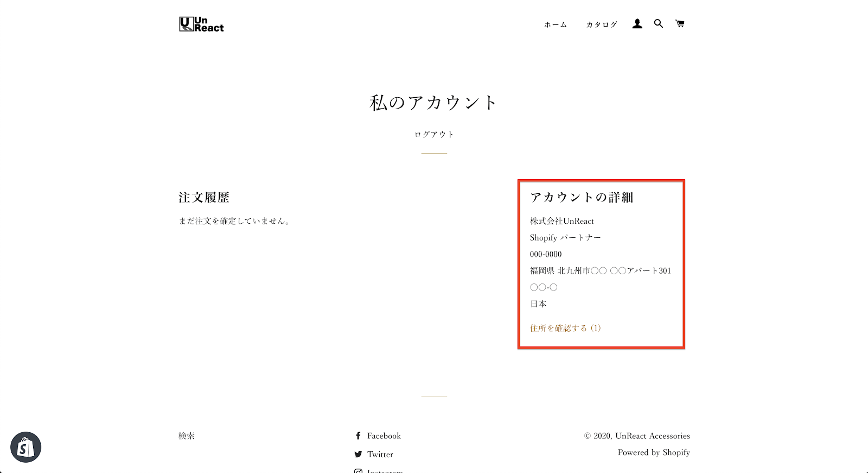Click the アカウントの詳細 section heading

(582, 198)
